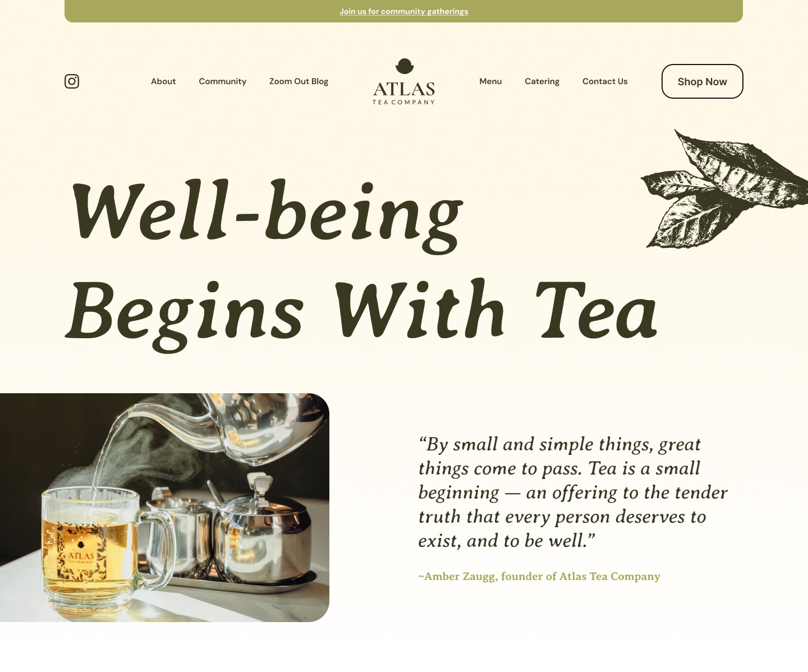Select Catering in the navigation

pyautogui.click(x=542, y=81)
